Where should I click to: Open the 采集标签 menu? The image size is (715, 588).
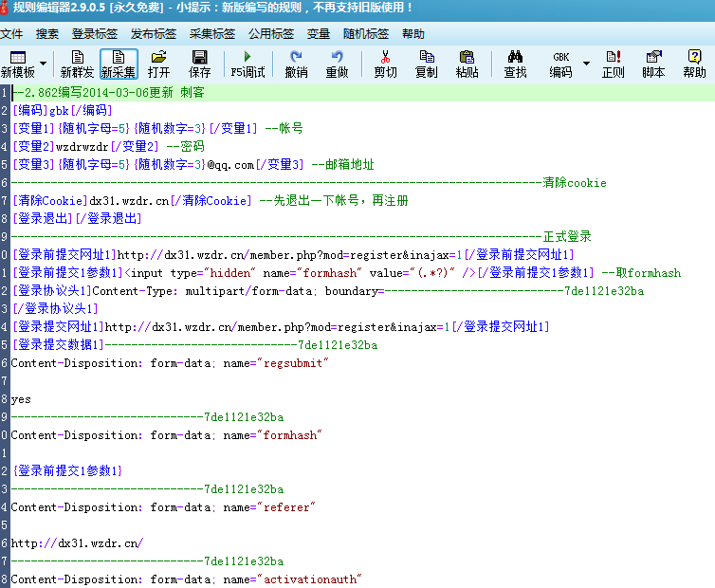tap(212, 34)
